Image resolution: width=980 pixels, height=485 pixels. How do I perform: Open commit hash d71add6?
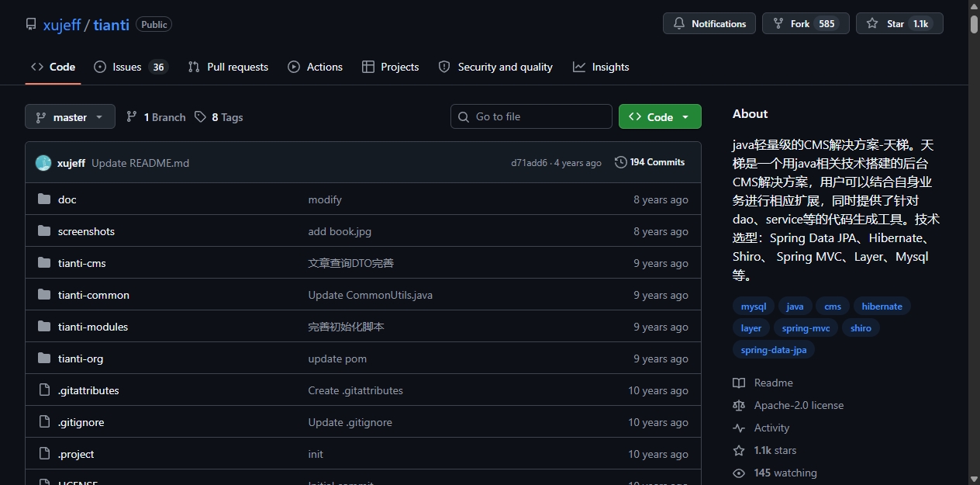[529, 163]
